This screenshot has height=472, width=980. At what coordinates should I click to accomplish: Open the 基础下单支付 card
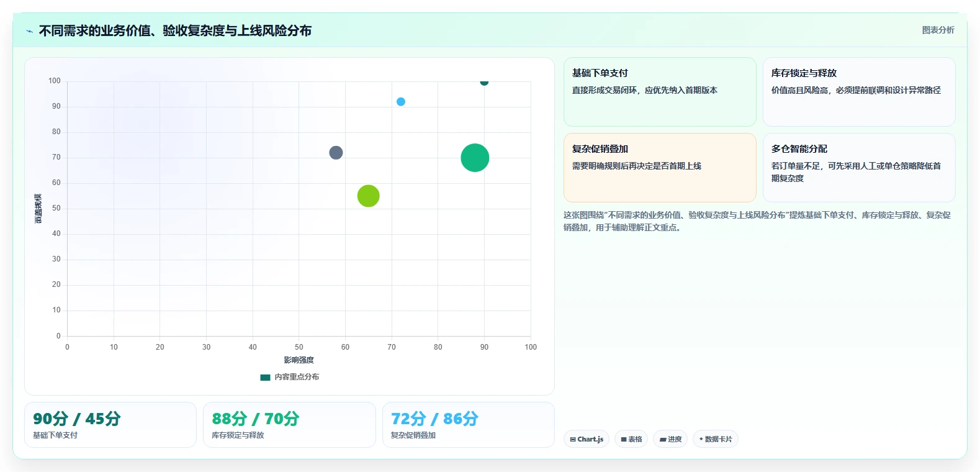[x=660, y=92]
